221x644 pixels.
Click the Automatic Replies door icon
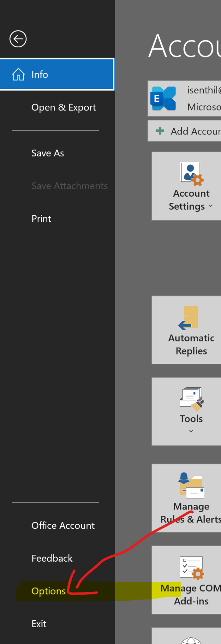point(189,318)
